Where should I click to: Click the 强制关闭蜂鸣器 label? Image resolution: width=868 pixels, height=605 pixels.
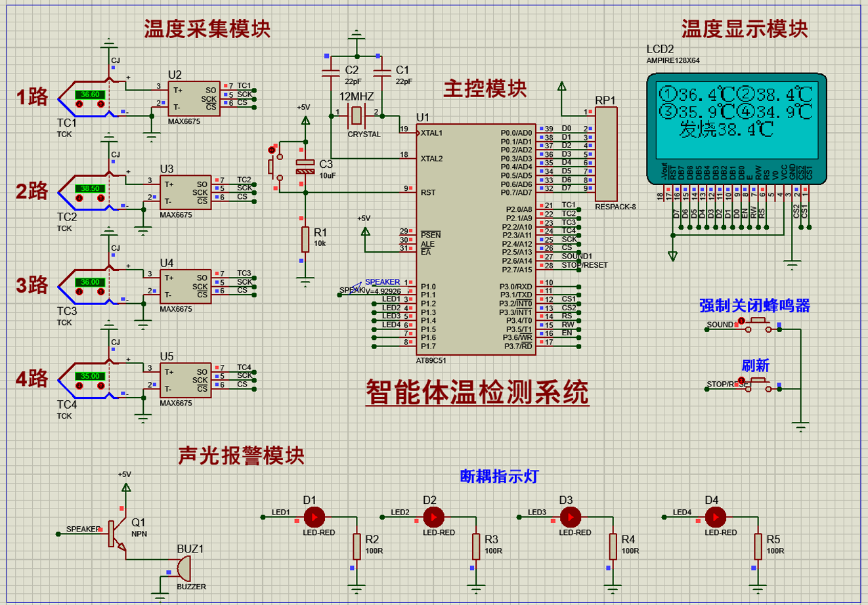pos(755,305)
